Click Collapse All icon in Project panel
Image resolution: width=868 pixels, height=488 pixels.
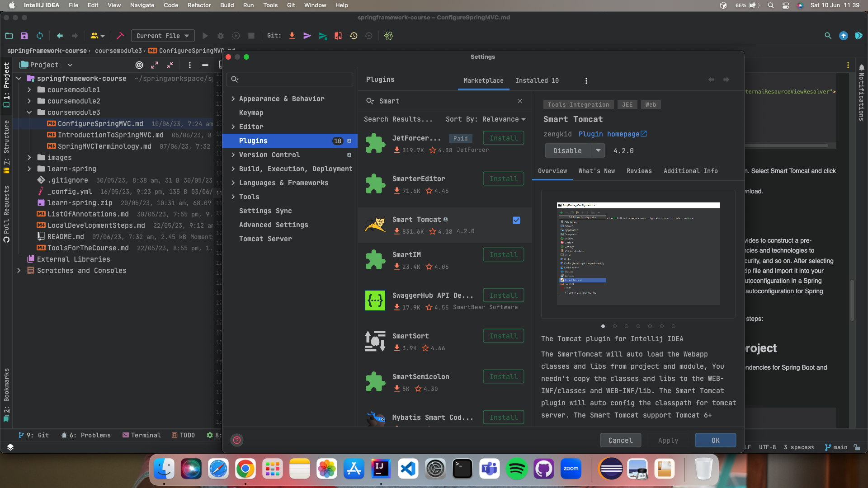tap(170, 65)
